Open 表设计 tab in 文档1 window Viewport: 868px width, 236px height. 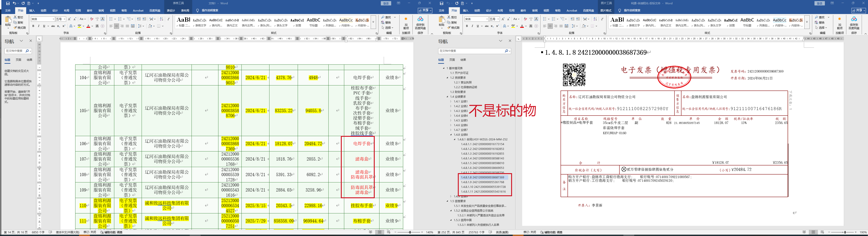point(171,10)
